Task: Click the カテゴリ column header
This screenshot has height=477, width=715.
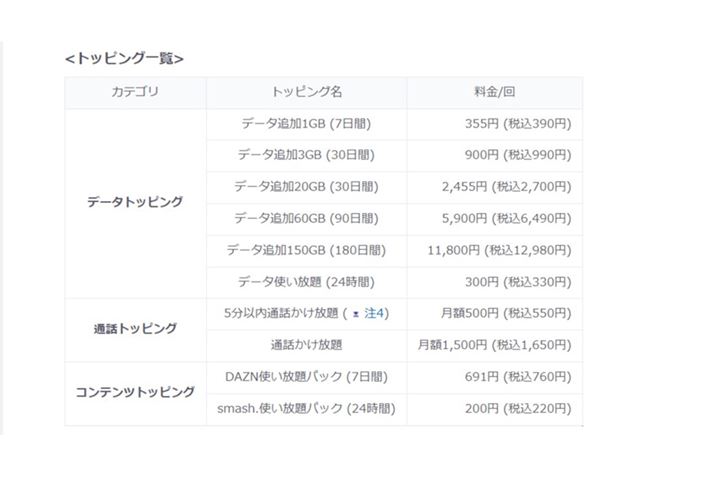Action: pyautogui.click(x=135, y=93)
